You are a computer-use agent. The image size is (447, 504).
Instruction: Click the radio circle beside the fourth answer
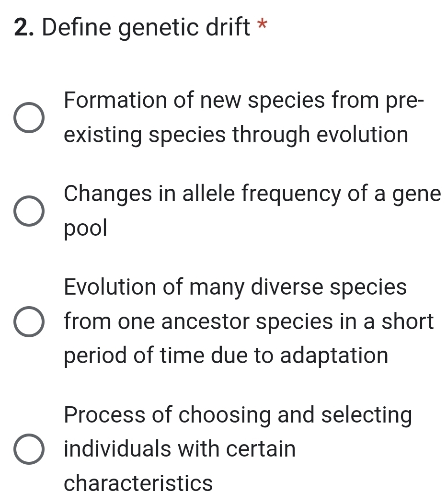click(x=30, y=449)
